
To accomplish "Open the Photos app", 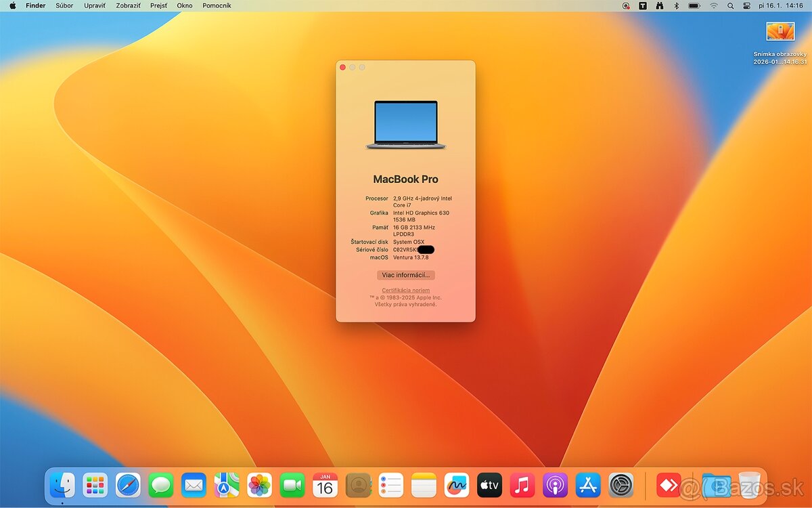I will tap(261, 486).
